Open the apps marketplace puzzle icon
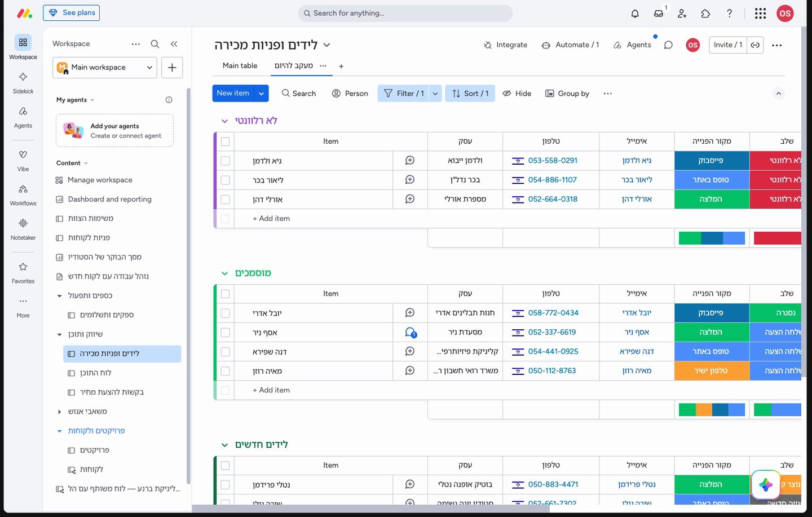The width and height of the screenshot is (812, 517). click(x=705, y=14)
